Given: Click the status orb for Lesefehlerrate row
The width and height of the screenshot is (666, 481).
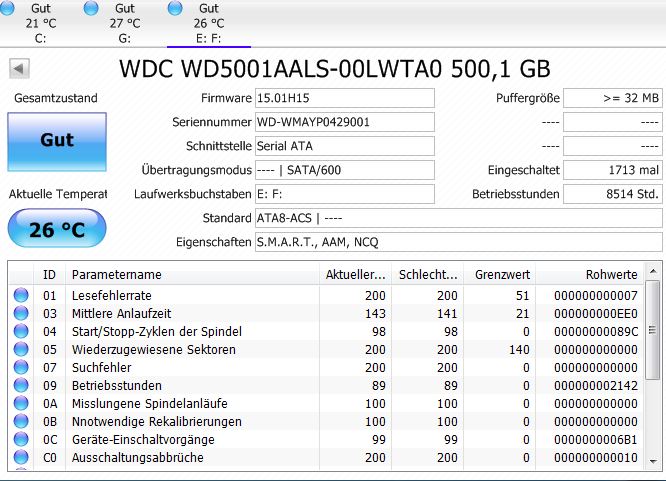Looking at the screenshot, I should pyautogui.click(x=21, y=295).
